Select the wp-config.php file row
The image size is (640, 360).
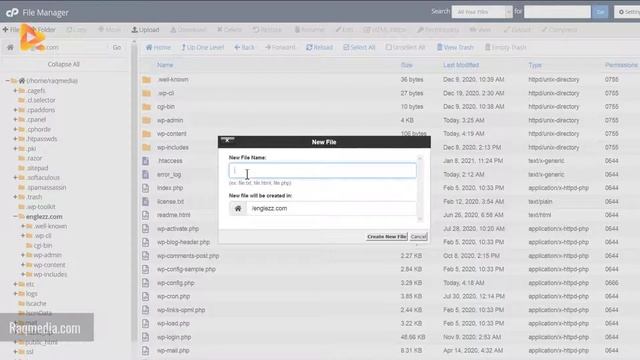pyautogui.click(x=390, y=283)
